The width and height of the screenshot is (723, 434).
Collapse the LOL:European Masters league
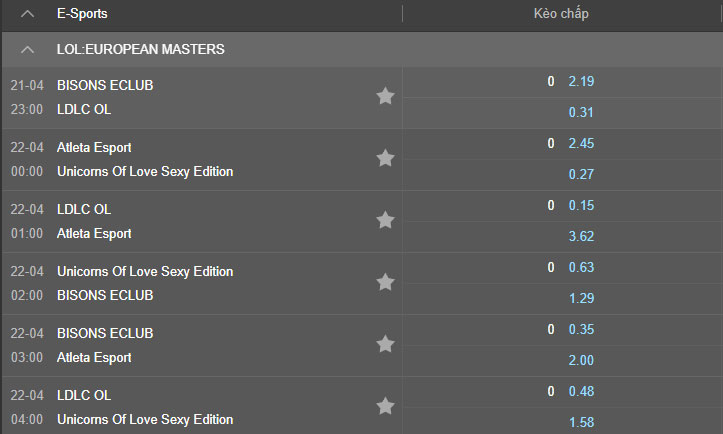coord(28,49)
